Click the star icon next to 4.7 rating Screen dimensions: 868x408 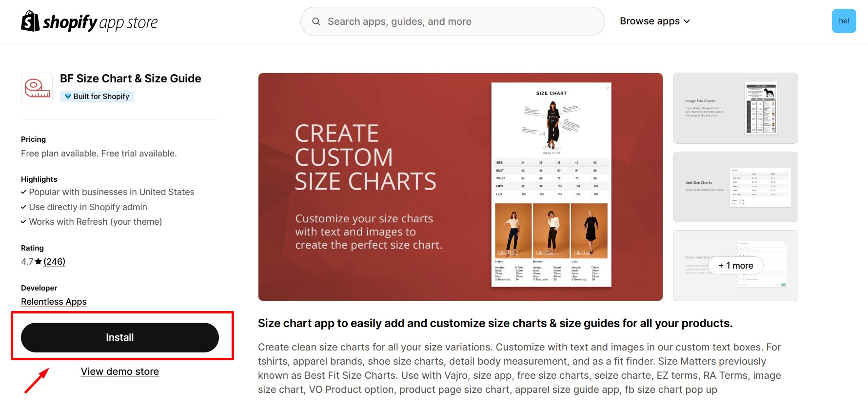click(x=38, y=261)
